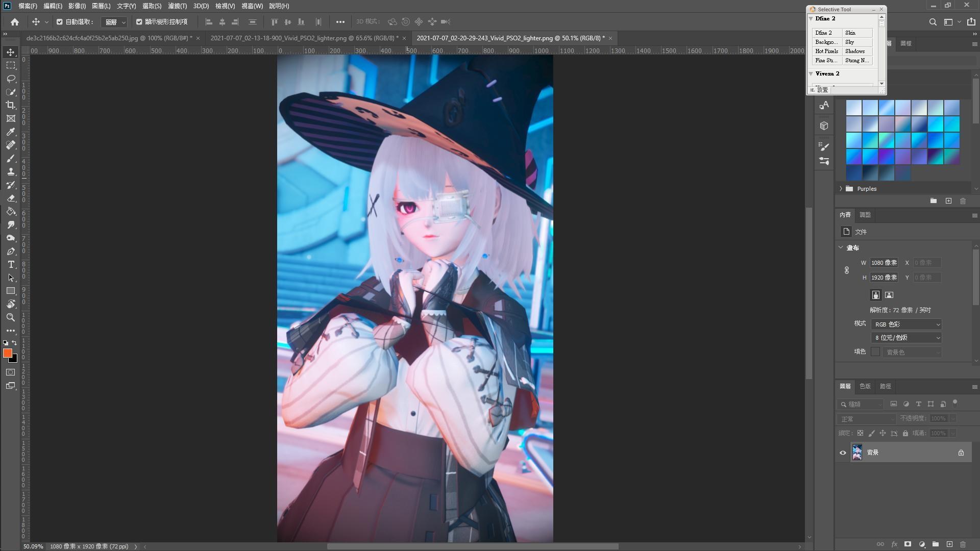Click the Home icon in options bar
This screenshot has width=980, height=551.
point(15,22)
